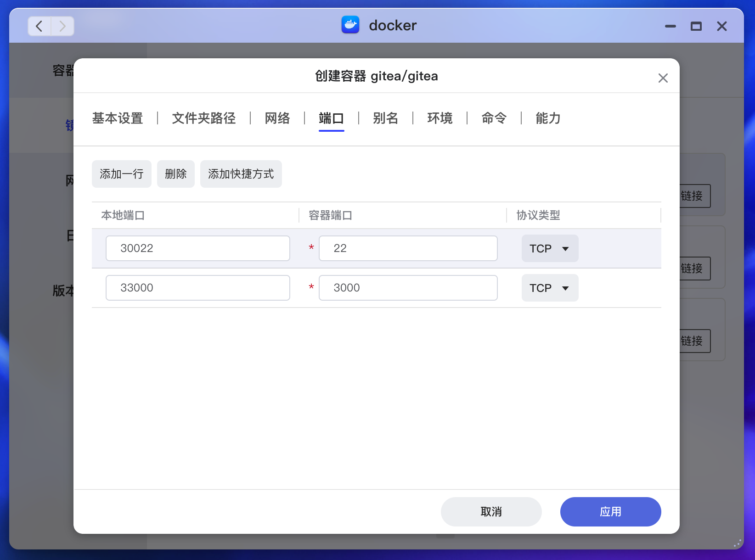The image size is (755, 560).
Task: Open the 网络 tab
Action: point(277,118)
